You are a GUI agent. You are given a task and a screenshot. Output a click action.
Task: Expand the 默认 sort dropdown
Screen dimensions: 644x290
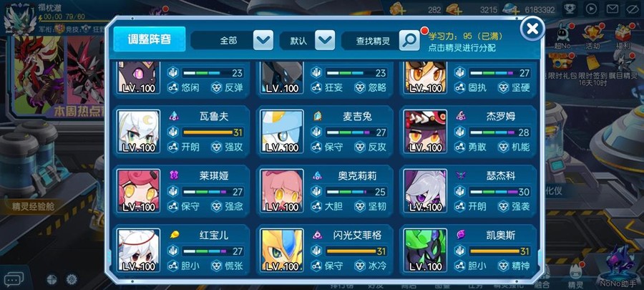click(x=325, y=40)
